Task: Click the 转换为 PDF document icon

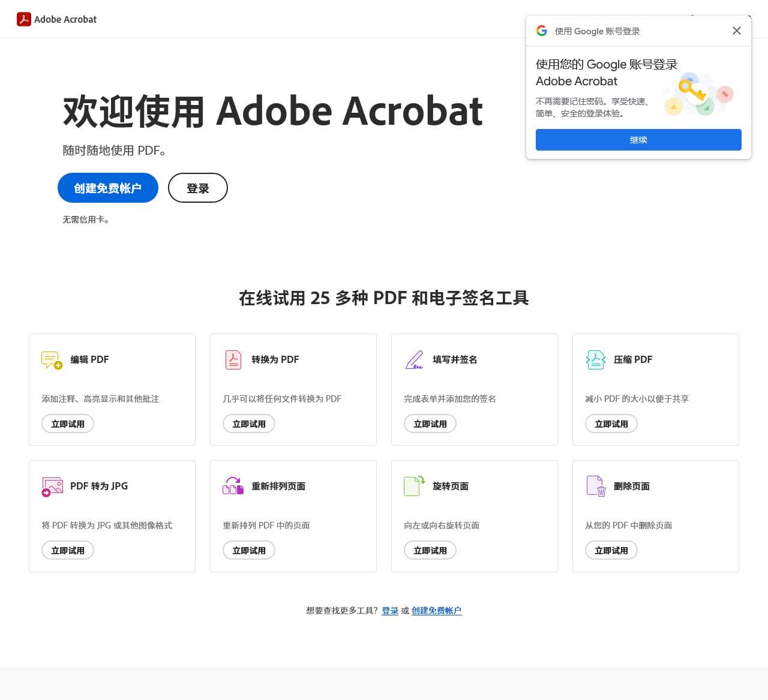Action: 233,359
